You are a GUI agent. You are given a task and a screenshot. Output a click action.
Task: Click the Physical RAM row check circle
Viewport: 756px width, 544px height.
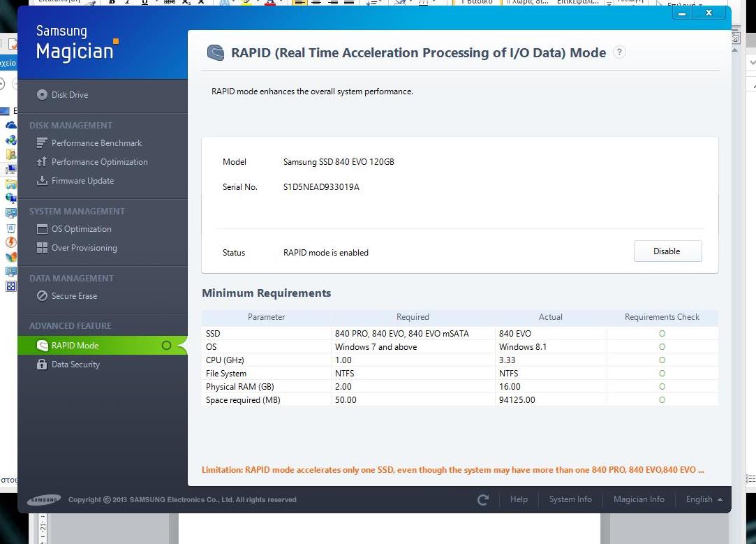[662, 386]
